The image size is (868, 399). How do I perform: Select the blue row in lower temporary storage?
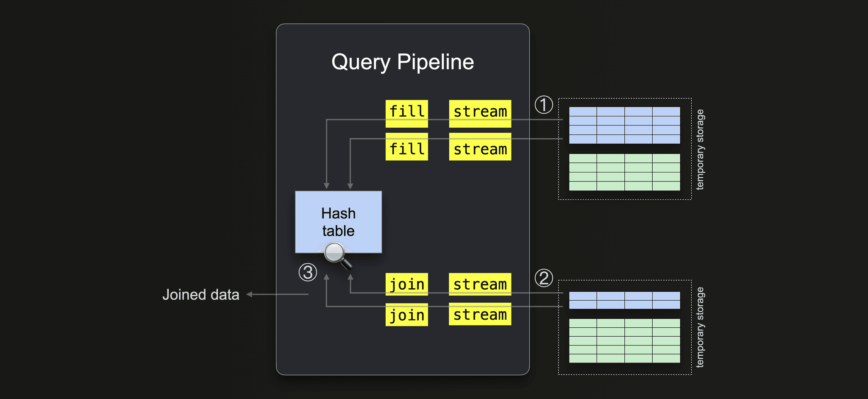[624, 300]
